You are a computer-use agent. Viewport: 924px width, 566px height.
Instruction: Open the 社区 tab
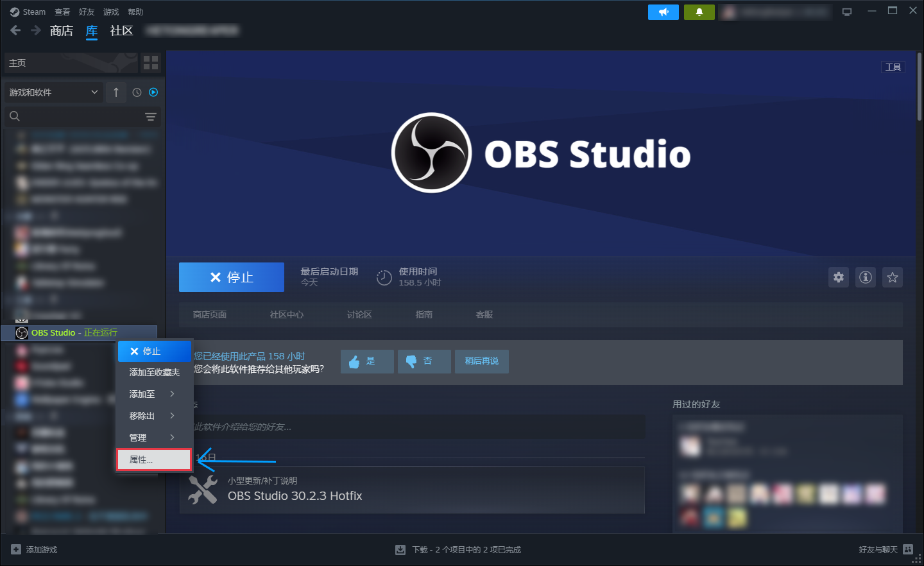(x=121, y=31)
